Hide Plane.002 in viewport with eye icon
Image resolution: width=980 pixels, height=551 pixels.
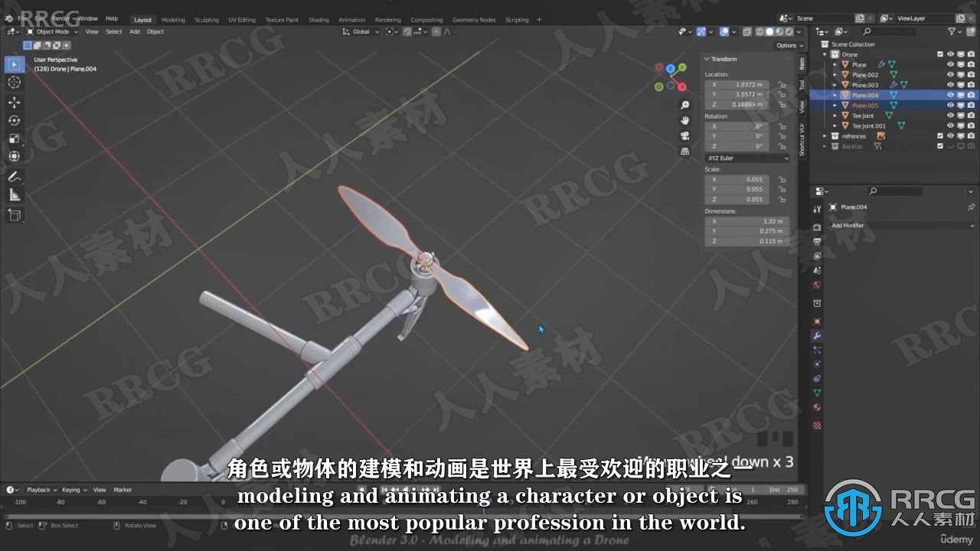(x=950, y=75)
